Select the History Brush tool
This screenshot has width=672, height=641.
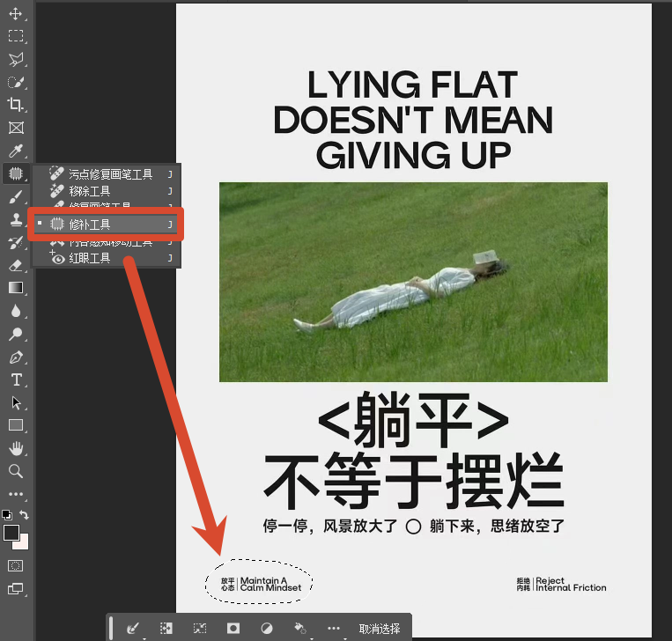16,243
